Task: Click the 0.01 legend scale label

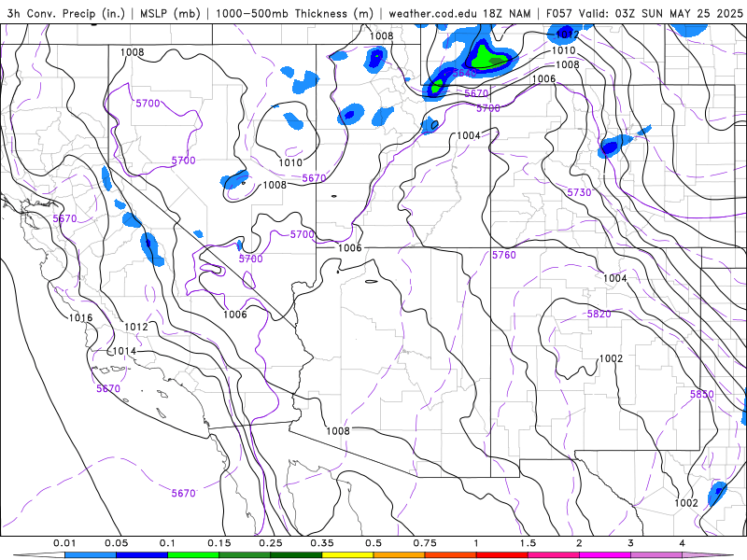Action: (64, 543)
